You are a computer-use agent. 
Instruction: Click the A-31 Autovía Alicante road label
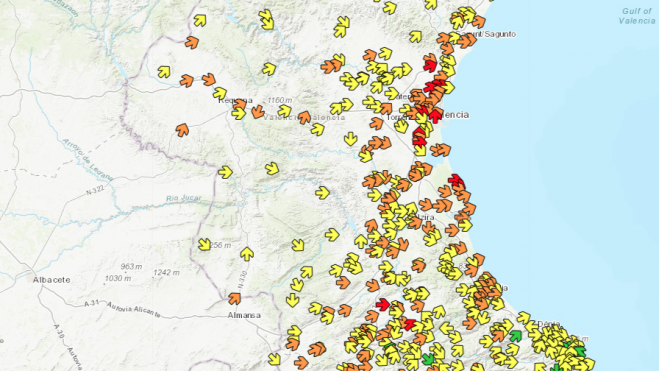[x=122, y=309]
